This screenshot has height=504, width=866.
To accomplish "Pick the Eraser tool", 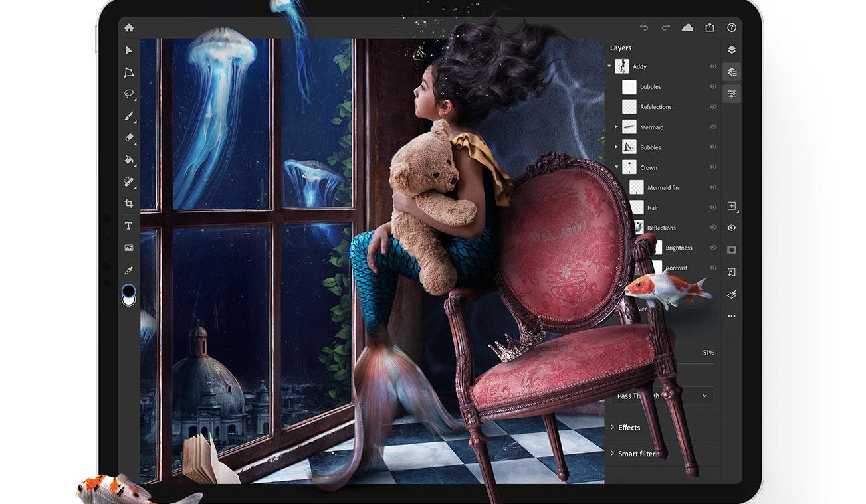I will tap(129, 137).
